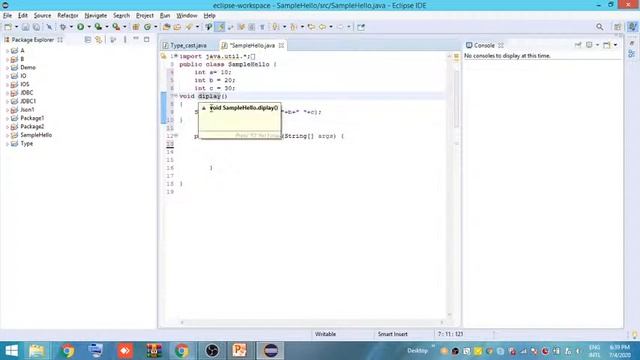Expand project A in Package Explorer
The image size is (640, 360).
coord(7,51)
